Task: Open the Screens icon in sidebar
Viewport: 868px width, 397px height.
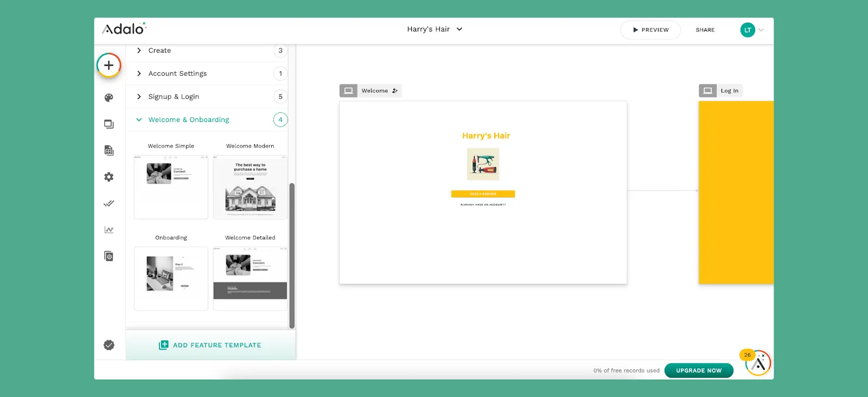Action: click(x=109, y=124)
